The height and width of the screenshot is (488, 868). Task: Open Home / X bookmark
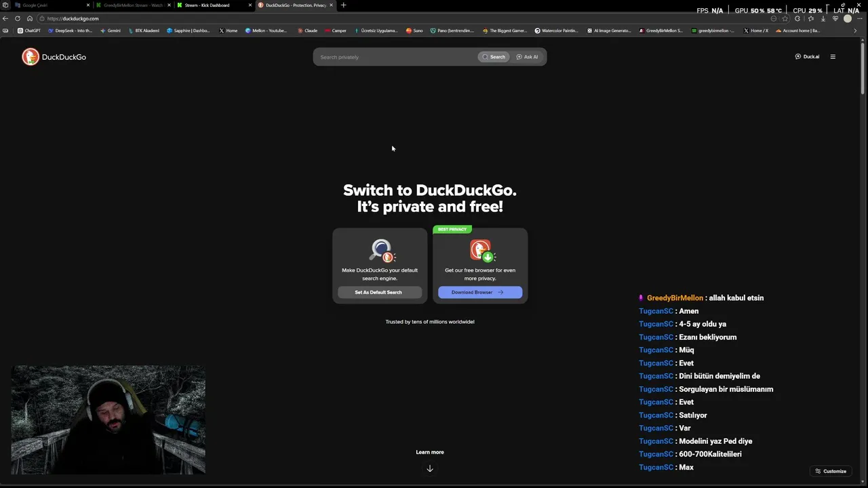point(756,30)
